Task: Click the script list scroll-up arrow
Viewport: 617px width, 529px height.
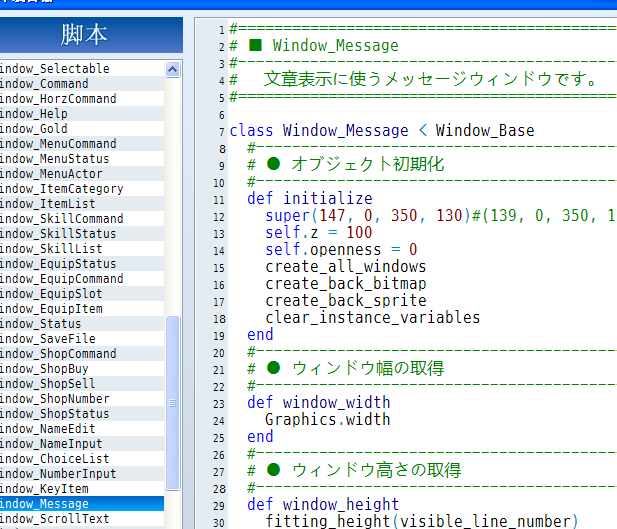Action: 172,70
